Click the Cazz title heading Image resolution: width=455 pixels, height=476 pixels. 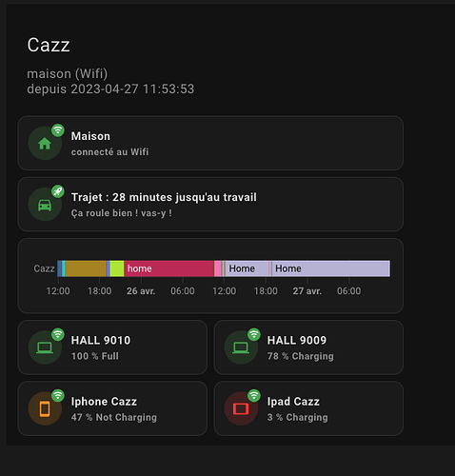pyautogui.click(x=49, y=45)
